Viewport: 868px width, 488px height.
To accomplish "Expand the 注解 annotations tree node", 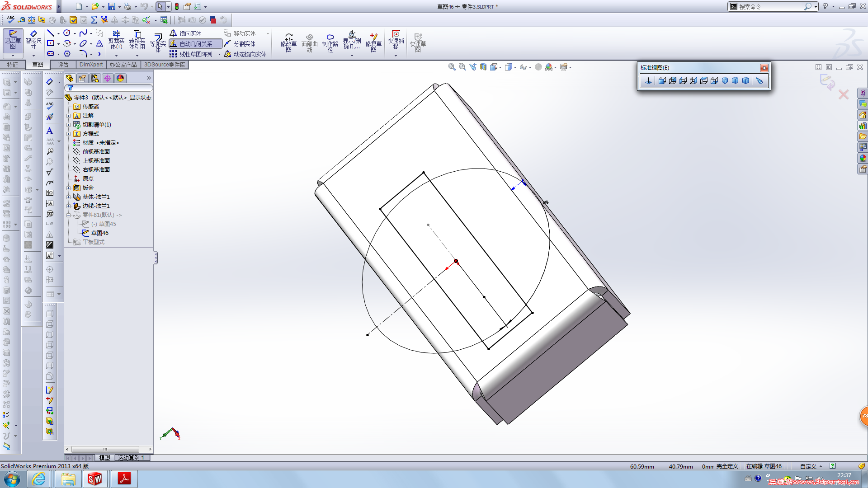I will click(69, 116).
